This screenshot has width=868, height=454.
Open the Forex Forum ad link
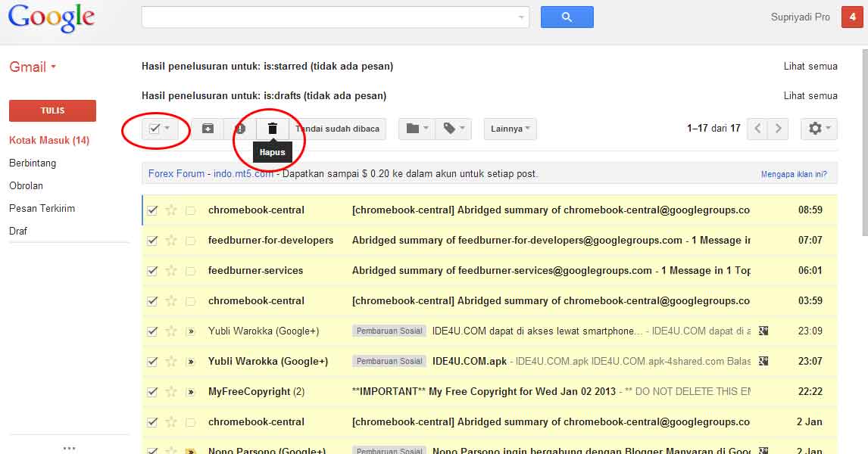pos(211,173)
